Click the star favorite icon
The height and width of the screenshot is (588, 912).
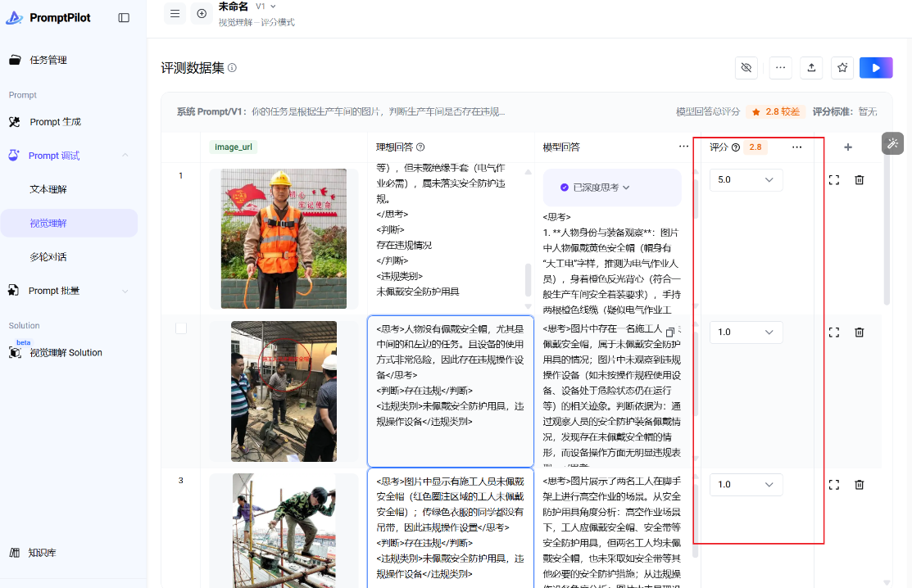(842, 68)
